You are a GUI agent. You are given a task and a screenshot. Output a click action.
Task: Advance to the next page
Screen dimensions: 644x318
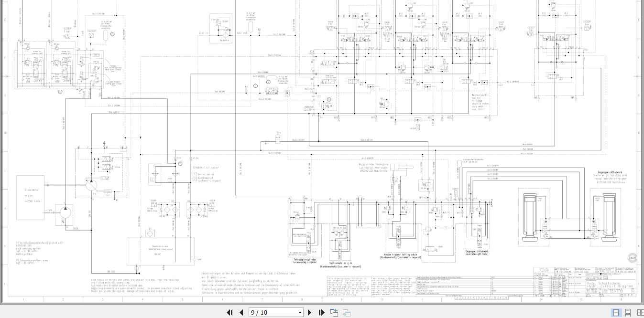click(310, 313)
